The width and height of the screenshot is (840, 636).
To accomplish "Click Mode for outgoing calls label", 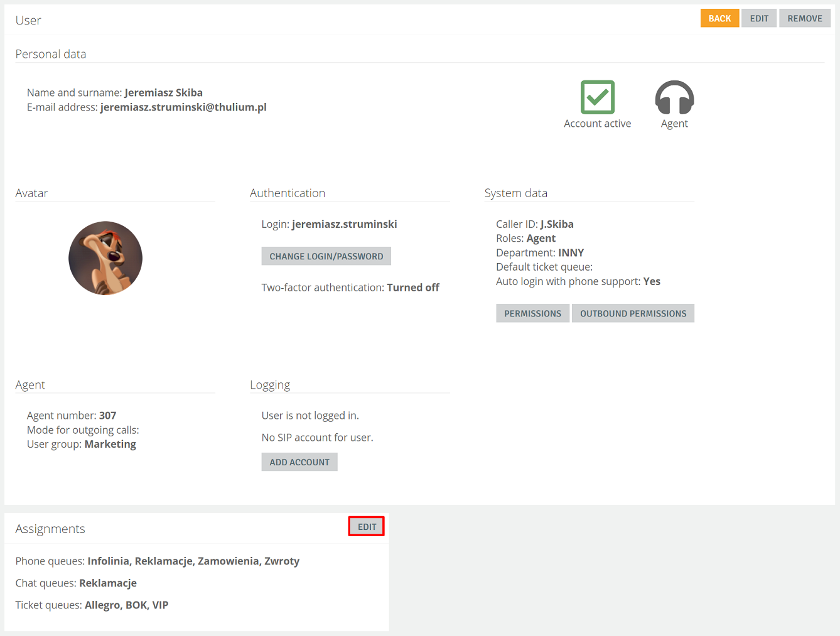I will pos(83,430).
